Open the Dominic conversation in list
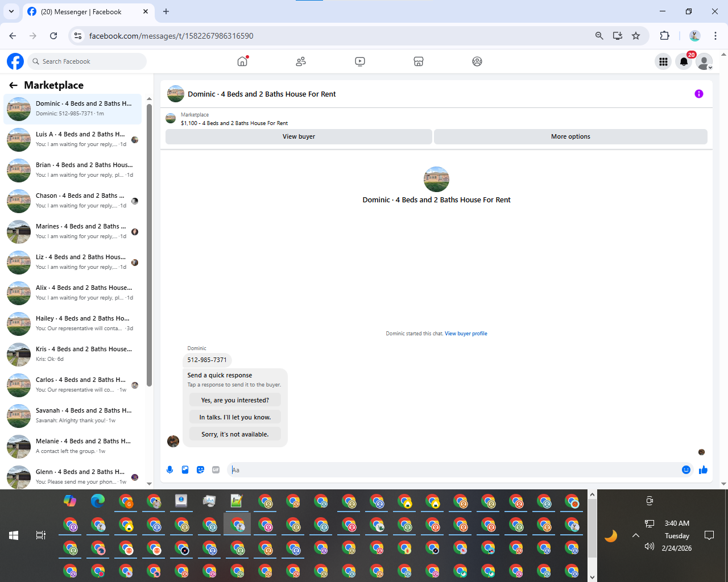 coord(73,109)
